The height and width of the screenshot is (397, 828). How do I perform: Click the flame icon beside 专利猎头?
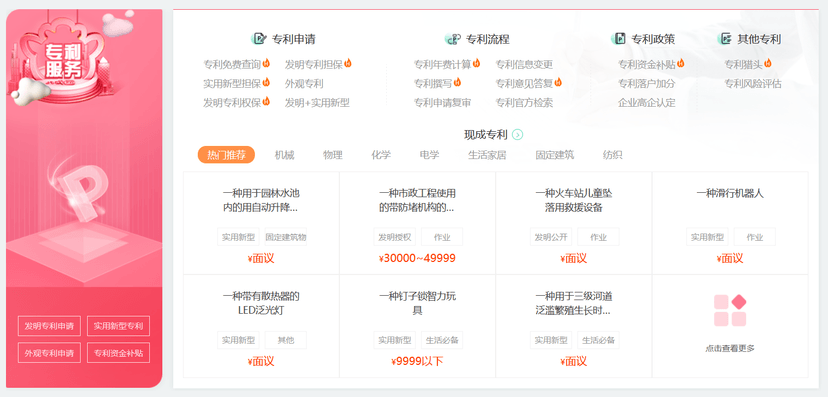(x=767, y=63)
